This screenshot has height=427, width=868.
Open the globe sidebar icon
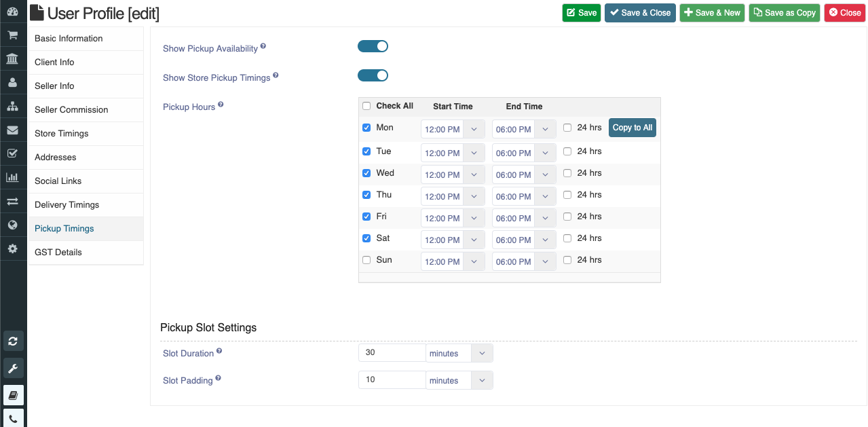pyautogui.click(x=12, y=225)
